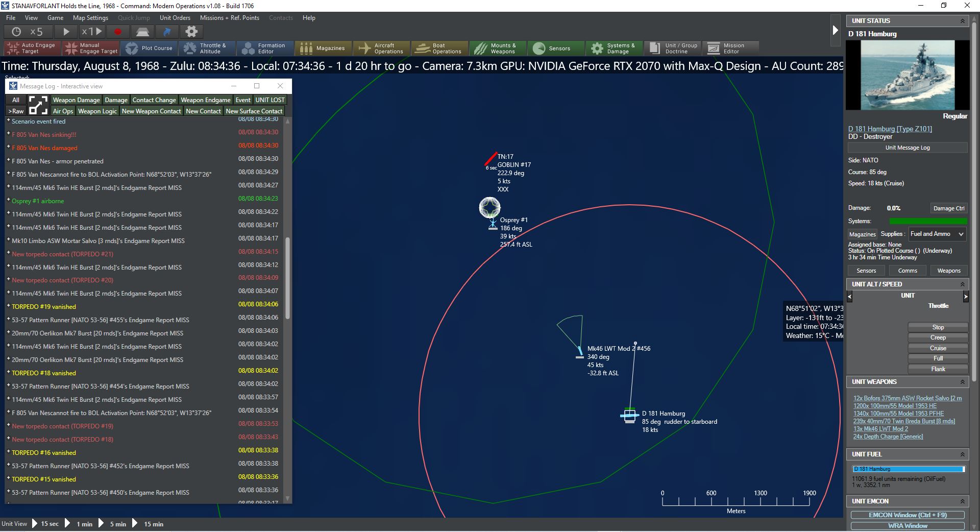Toggle the Weapon Logic filter
This screenshot has height=532, width=980.
pyautogui.click(x=97, y=111)
